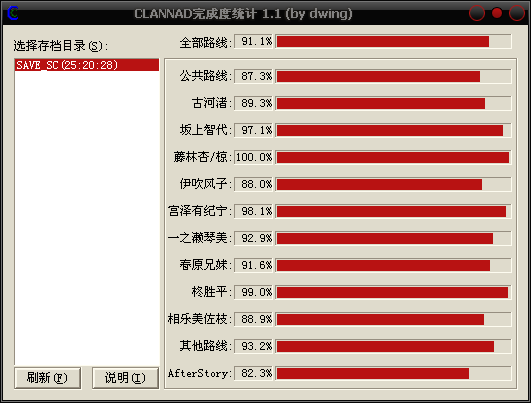This screenshot has width=531, height=403.
Task: Click the 公共路线 label
Action: tap(206, 76)
